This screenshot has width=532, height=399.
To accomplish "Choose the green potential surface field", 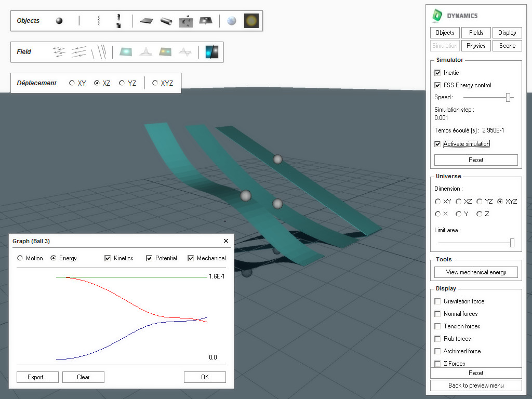I will 125,52.
